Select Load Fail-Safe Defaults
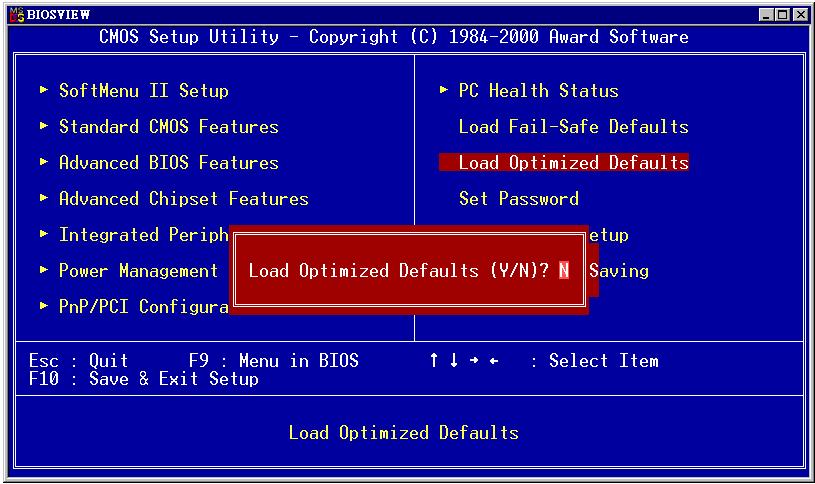815x484 pixels. (573, 127)
